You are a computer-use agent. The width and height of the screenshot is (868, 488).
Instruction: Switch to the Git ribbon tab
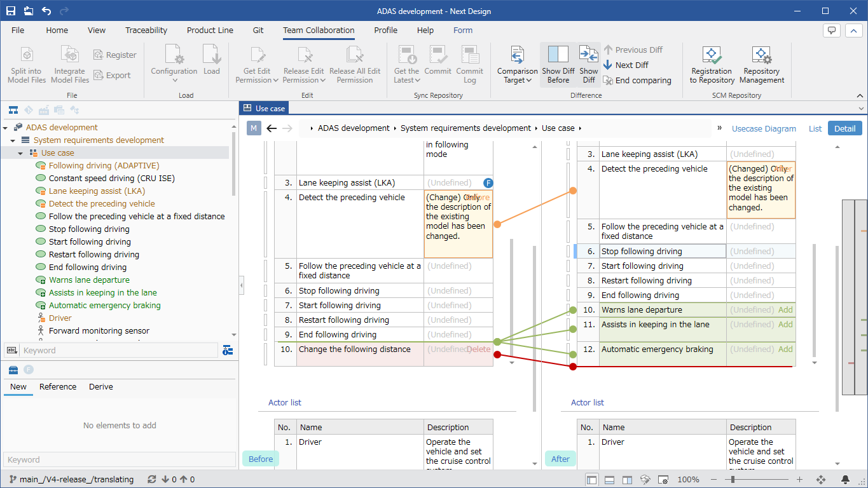click(258, 30)
